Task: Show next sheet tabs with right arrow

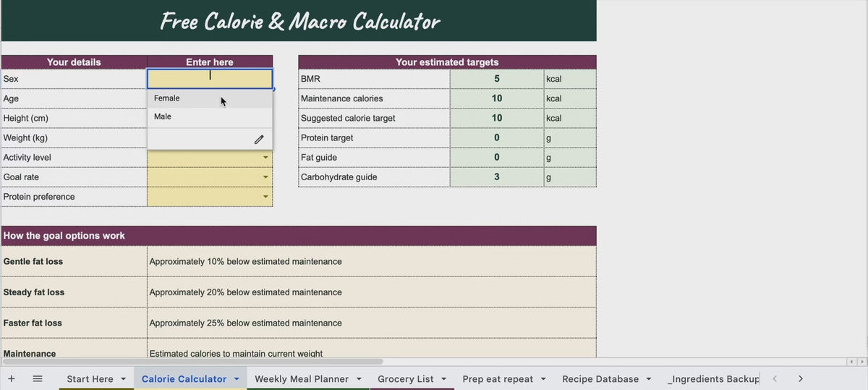Action: tap(800, 378)
